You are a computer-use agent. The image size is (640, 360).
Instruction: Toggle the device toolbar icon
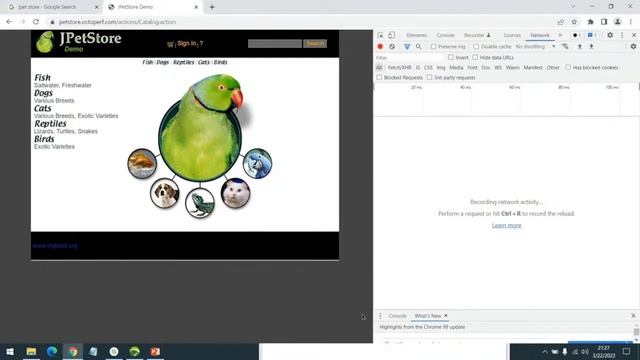pyautogui.click(x=391, y=36)
